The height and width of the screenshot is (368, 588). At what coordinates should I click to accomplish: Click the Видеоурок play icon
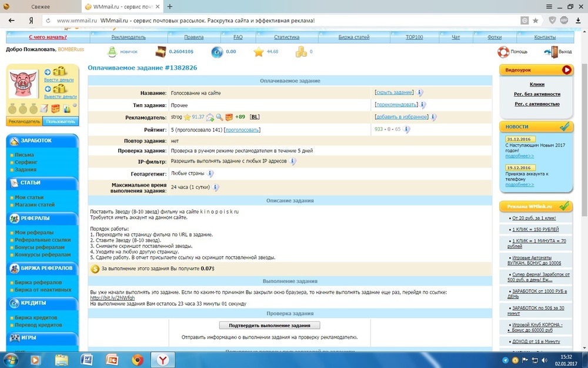click(x=566, y=69)
